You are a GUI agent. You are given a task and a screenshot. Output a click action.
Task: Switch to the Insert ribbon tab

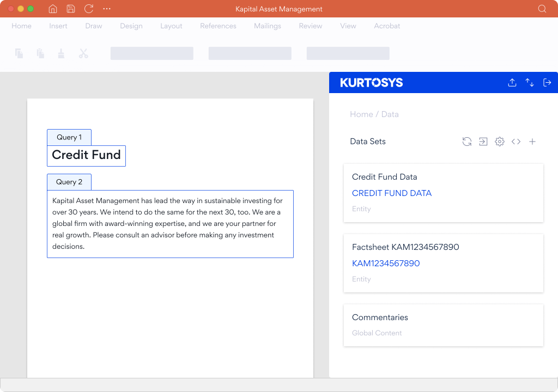[x=58, y=26]
